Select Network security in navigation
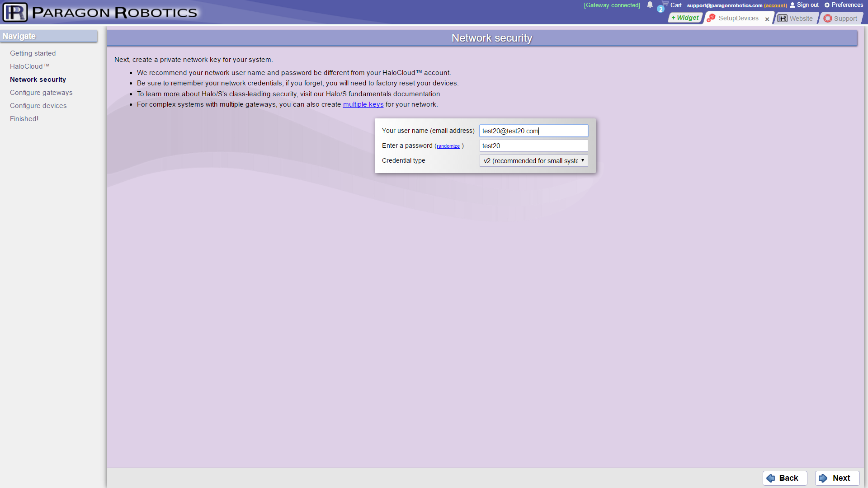This screenshot has width=868, height=488. [x=38, y=80]
